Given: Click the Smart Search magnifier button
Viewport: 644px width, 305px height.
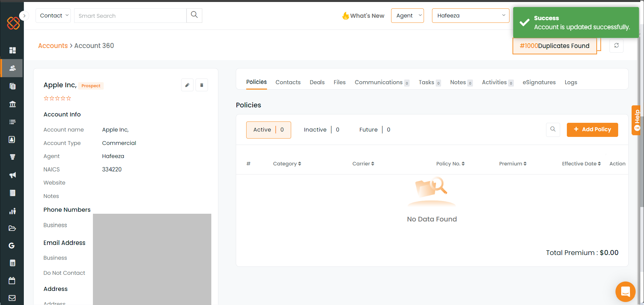Looking at the screenshot, I should 194,15.
